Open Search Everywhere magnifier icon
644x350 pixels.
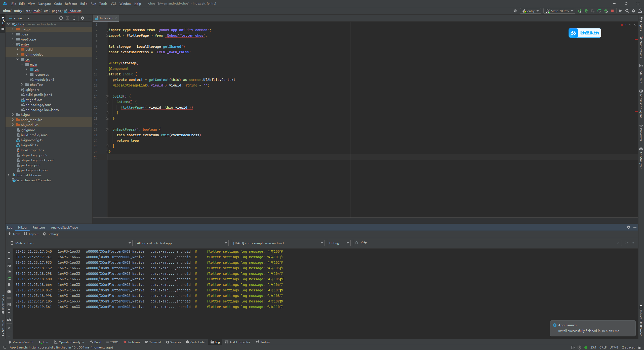point(627,11)
